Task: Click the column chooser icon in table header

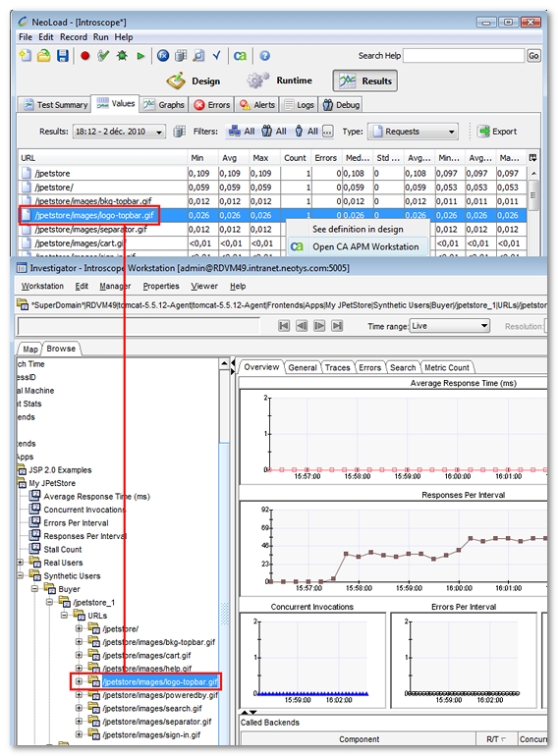Action: 532,158
